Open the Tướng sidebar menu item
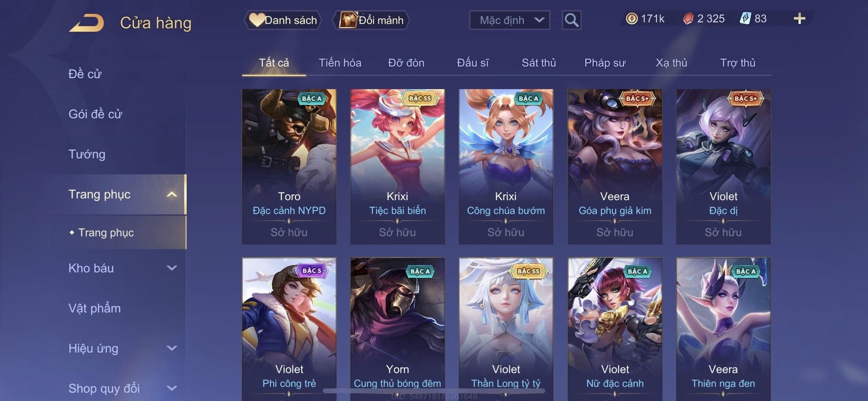This screenshot has width=868, height=401. [x=87, y=154]
